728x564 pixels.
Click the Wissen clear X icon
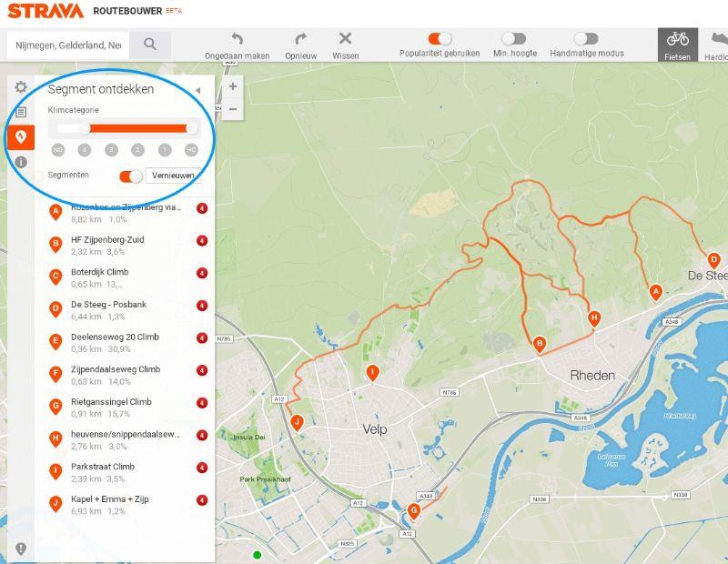(x=345, y=39)
